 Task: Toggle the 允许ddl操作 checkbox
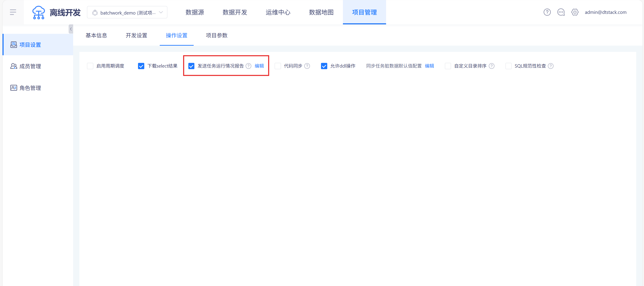[x=324, y=66]
